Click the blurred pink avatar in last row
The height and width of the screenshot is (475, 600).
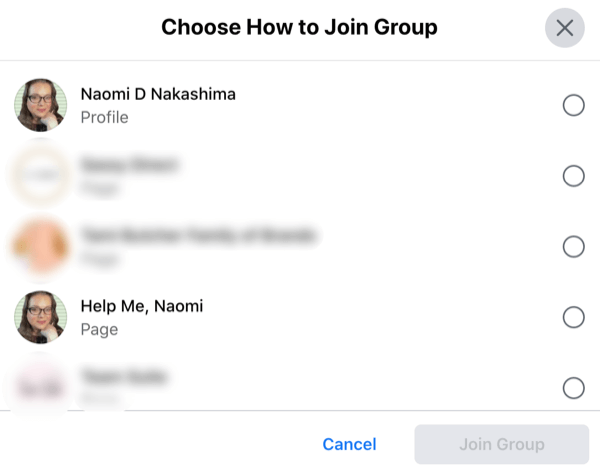41,387
